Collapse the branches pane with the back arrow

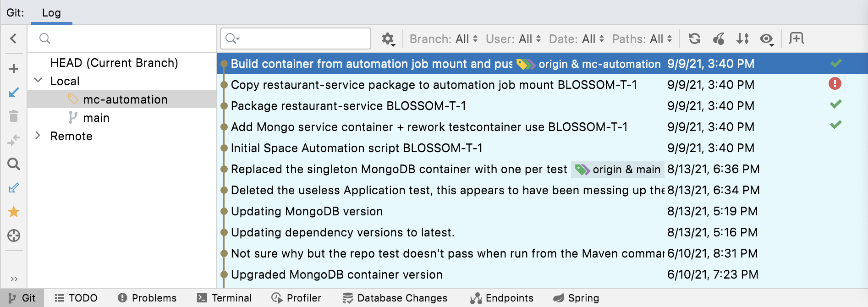pos(13,38)
